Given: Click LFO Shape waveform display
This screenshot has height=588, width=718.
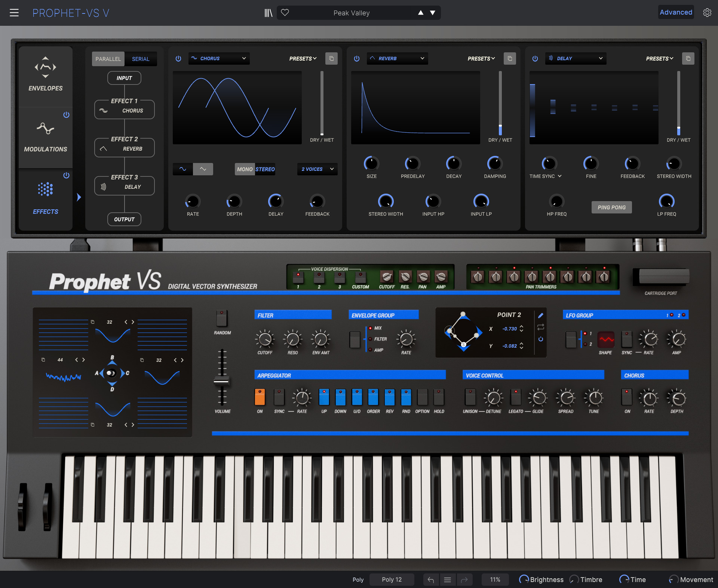Looking at the screenshot, I should (x=606, y=339).
